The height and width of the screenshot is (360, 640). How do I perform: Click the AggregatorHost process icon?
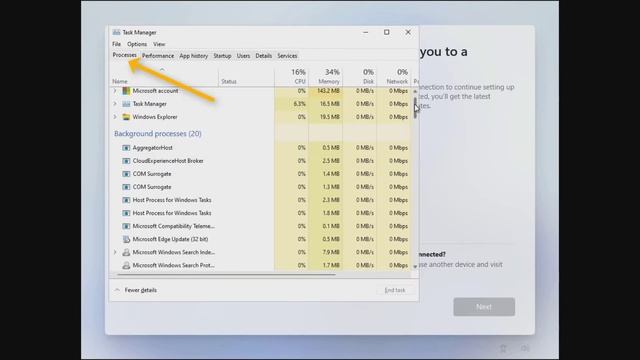coord(126,148)
